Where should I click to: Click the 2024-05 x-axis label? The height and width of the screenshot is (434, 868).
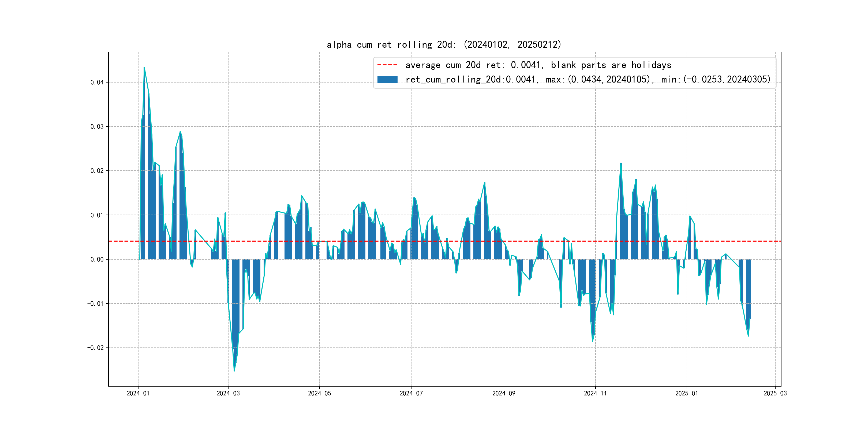tap(319, 393)
